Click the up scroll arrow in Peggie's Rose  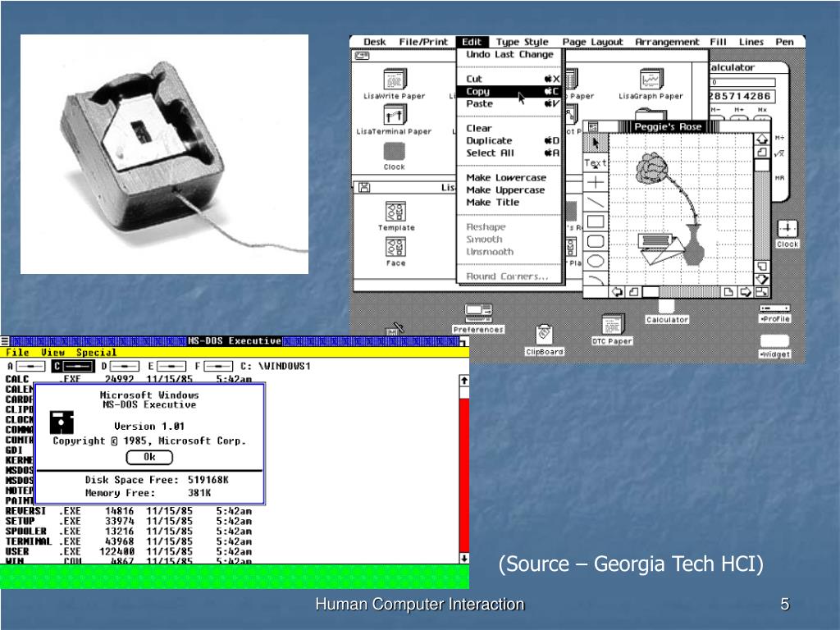coord(762,139)
